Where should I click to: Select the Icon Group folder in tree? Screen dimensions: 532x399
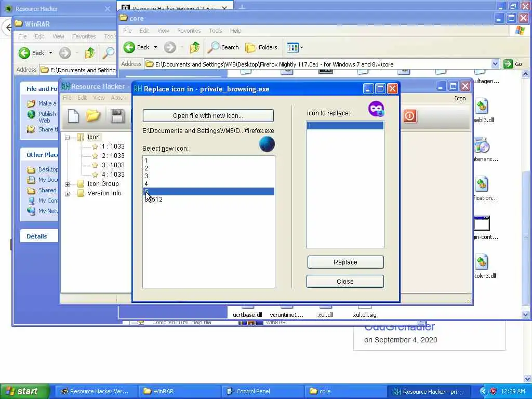(103, 183)
